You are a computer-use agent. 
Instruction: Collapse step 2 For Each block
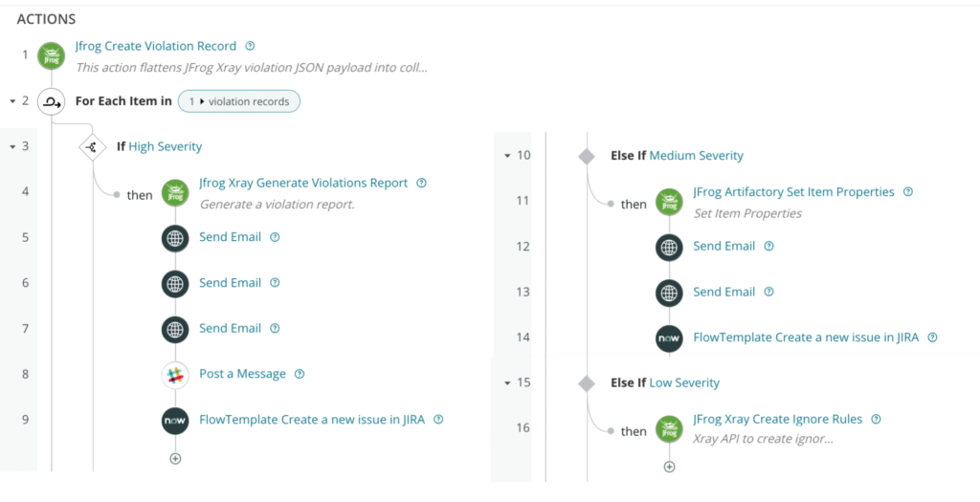pos(11,100)
